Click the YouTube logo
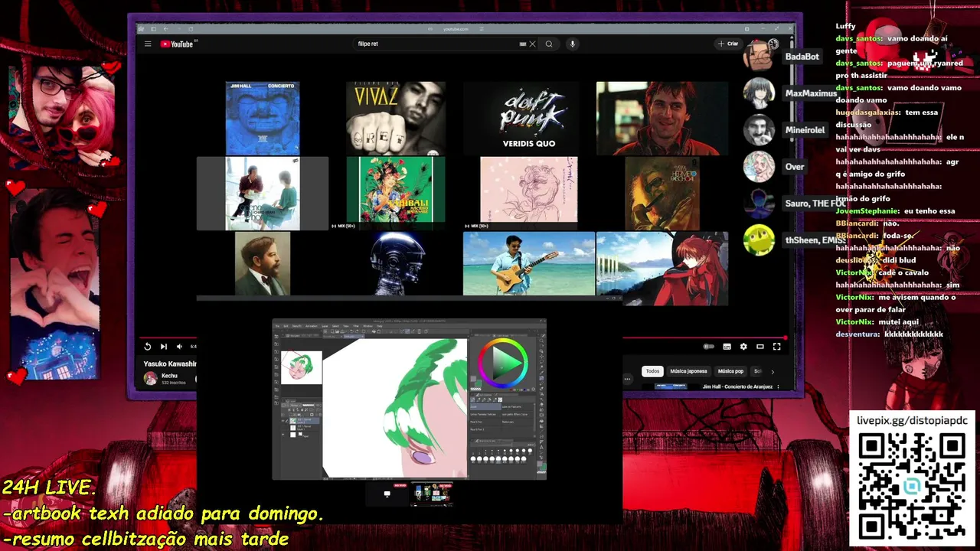 tap(177, 44)
